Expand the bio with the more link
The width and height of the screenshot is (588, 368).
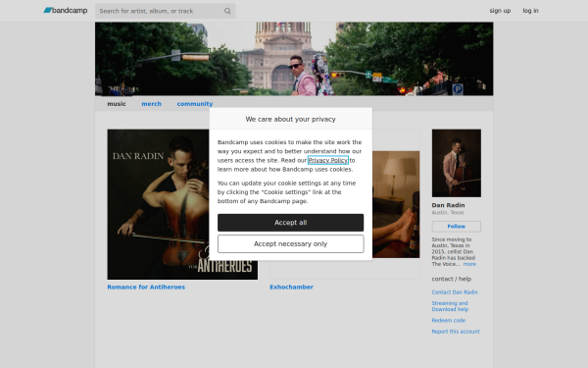pos(469,264)
